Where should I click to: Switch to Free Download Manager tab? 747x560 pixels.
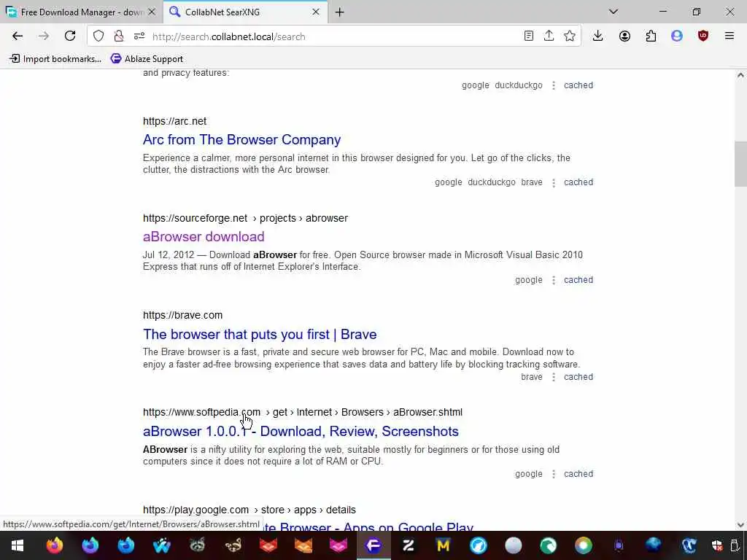click(x=82, y=12)
